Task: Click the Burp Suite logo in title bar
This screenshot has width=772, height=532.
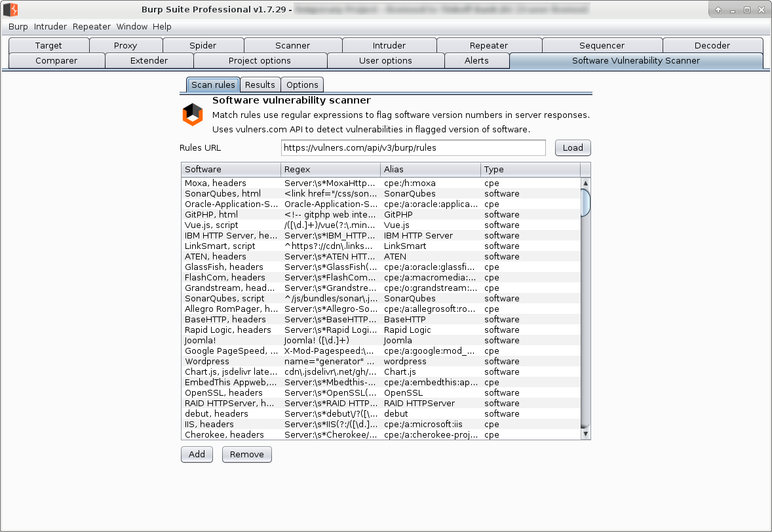Action: (x=11, y=9)
